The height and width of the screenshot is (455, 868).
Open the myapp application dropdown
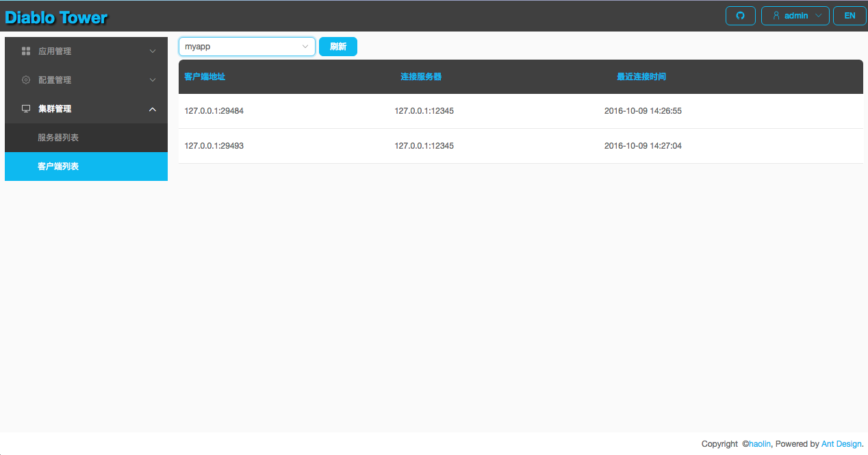pyautogui.click(x=247, y=47)
